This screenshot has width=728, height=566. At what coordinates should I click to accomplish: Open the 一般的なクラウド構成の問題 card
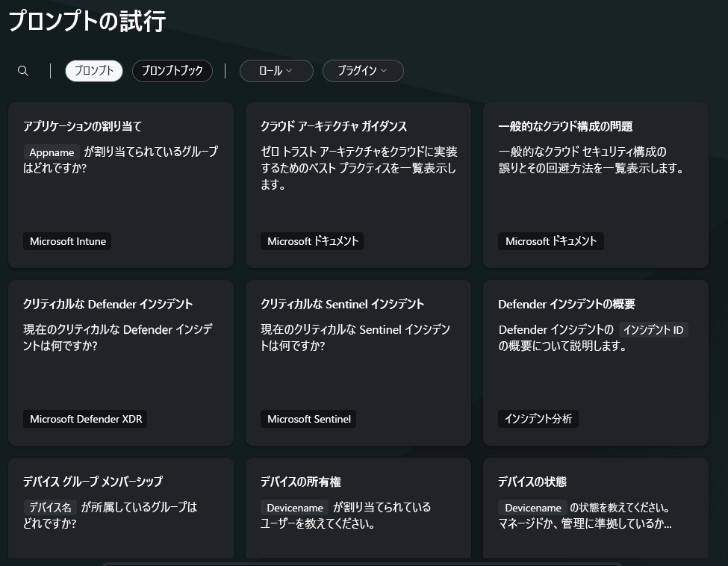click(596, 185)
